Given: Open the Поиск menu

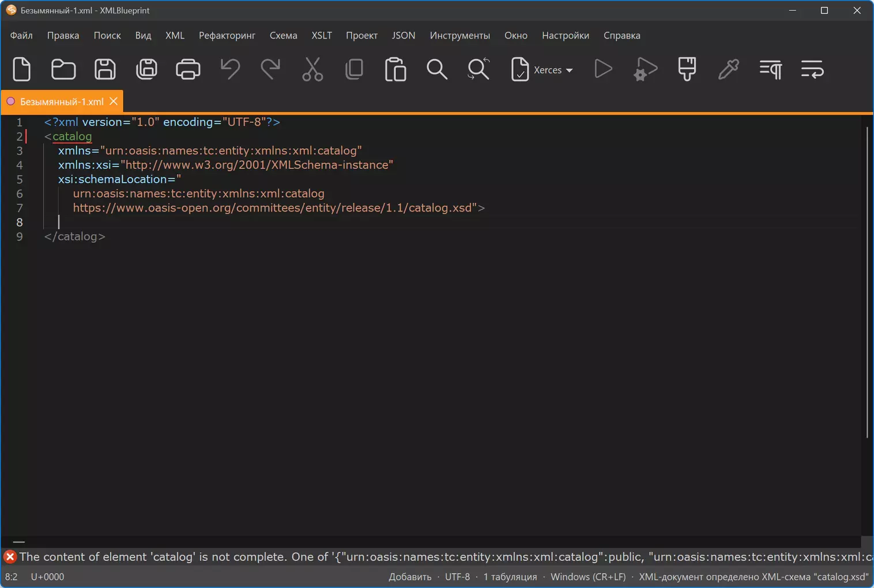Looking at the screenshot, I should (x=107, y=35).
